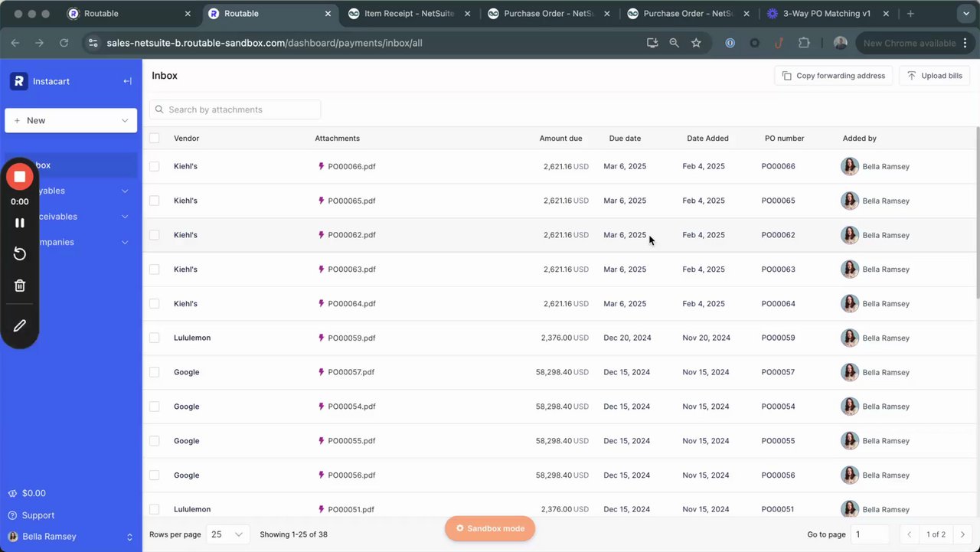Viewport: 980px width, 552px height.
Task: Open the Support link
Action: (31, 515)
